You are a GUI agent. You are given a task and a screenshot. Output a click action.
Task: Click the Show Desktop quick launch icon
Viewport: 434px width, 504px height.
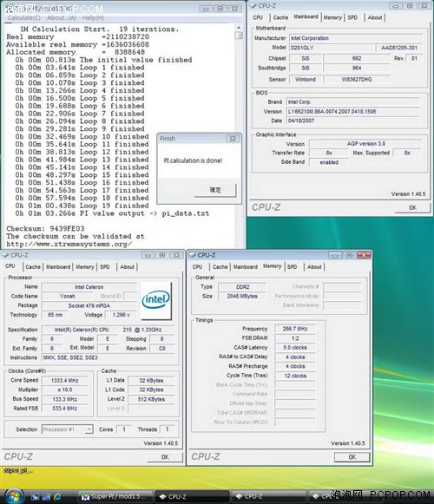pyautogui.click(x=35, y=497)
